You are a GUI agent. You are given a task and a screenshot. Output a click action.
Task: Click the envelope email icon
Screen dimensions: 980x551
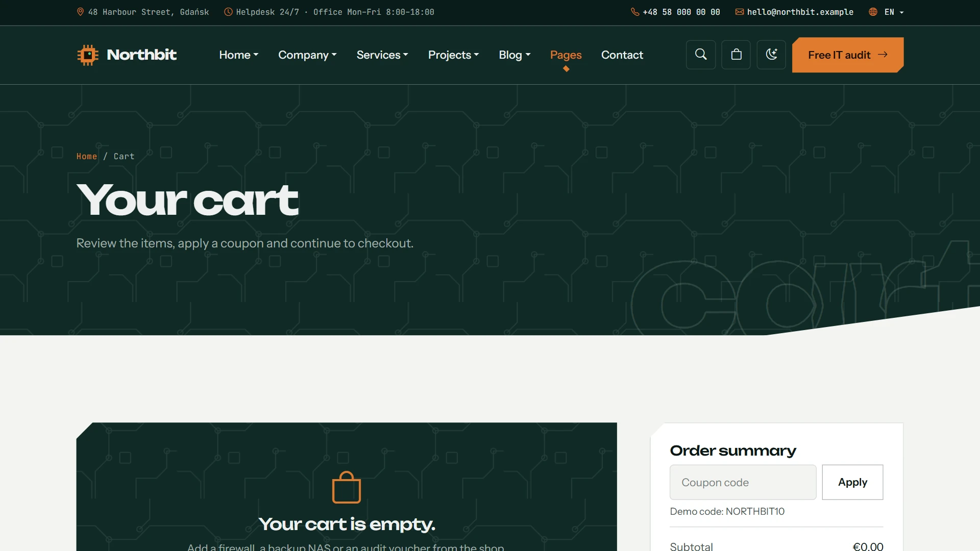tap(740, 12)
